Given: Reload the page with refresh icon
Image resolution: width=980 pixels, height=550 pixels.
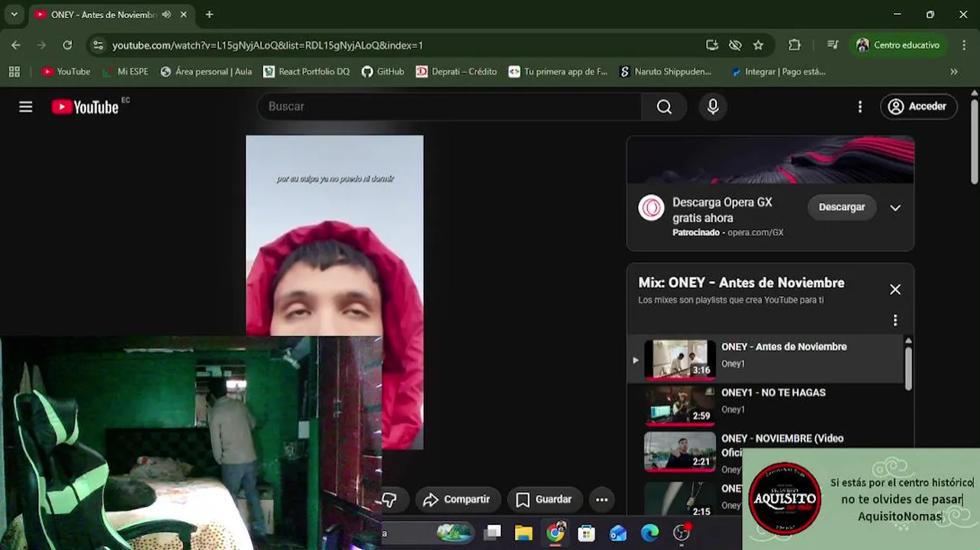Looking at the screenshot, I should coord(67,45).
